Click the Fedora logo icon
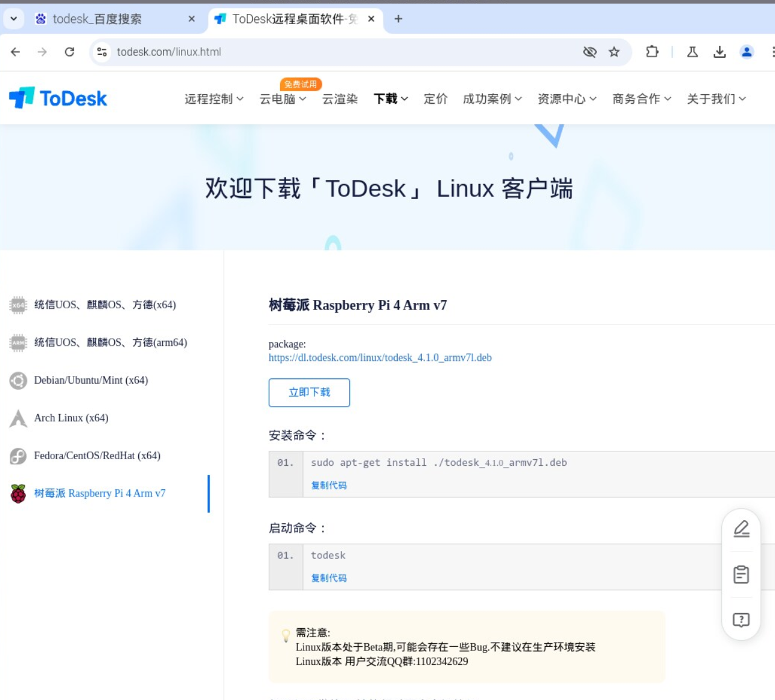 point(18,456)
